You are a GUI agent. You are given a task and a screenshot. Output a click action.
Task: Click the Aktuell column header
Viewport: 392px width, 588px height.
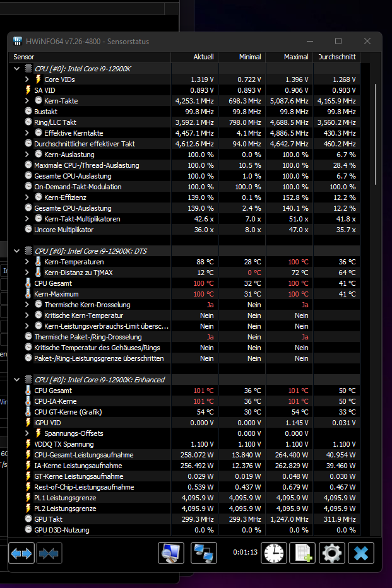pos(194,57)
